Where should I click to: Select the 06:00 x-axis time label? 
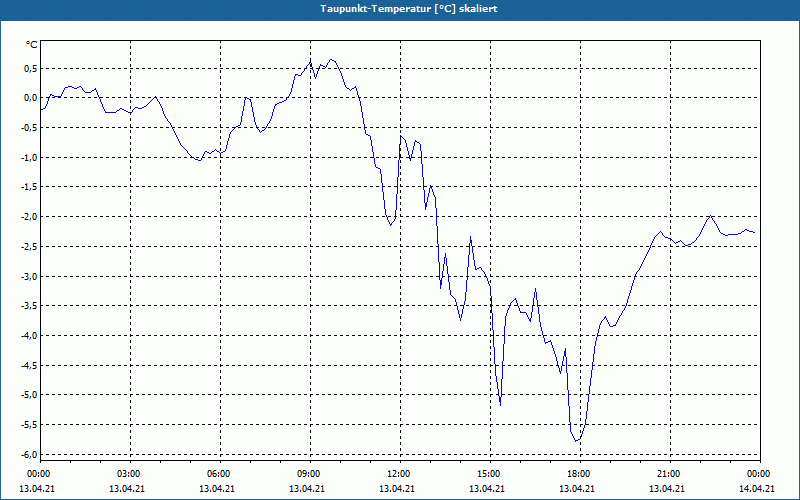pos(219,474)
